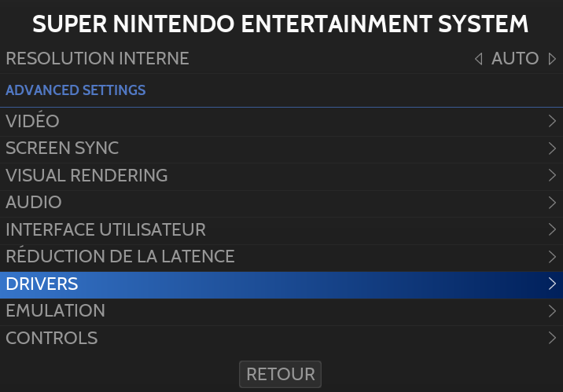
Task: Select the Résolution Interne row
Action: pos(98,59)
